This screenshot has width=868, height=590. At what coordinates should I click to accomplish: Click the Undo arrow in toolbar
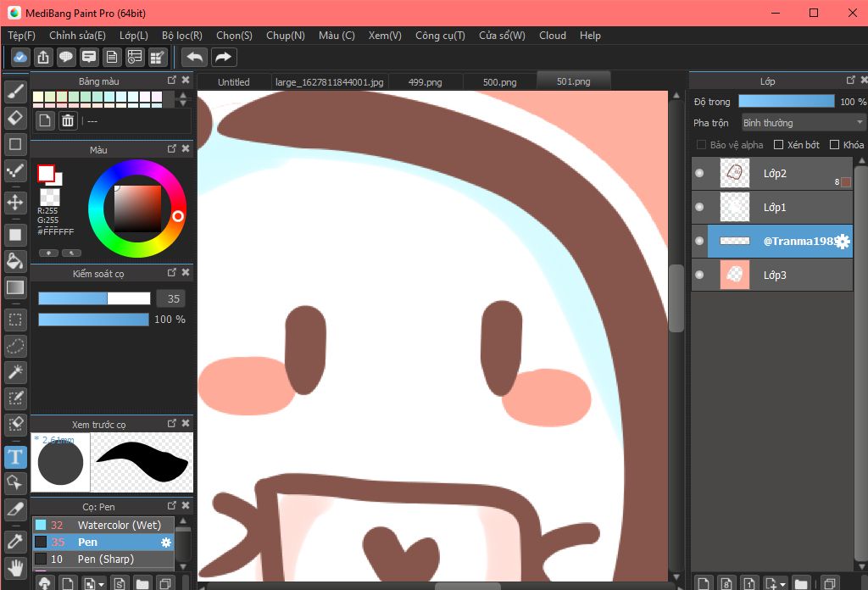(x=195, y=57)
